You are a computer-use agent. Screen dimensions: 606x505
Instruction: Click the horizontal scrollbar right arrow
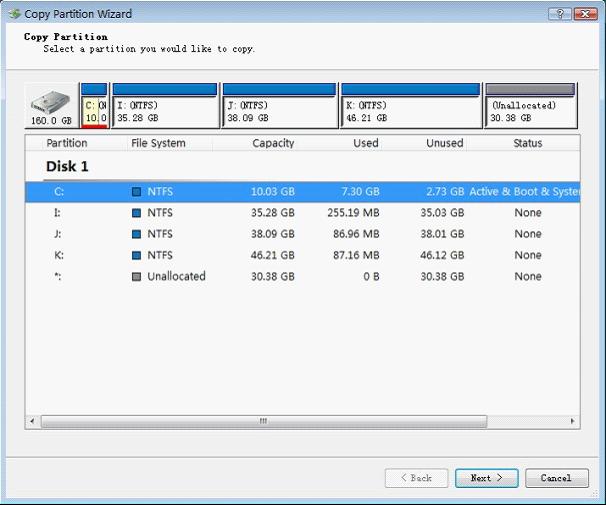573,422
